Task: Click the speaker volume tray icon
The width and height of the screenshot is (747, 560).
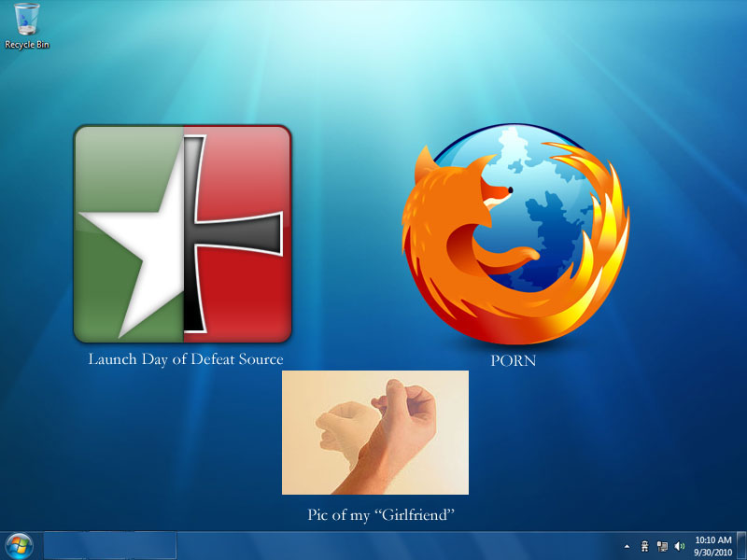Action: pos(680,546)
